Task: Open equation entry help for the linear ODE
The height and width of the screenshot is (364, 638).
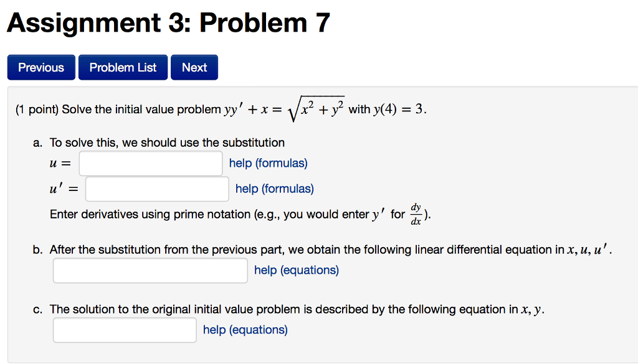Action: tap(296, 270)
